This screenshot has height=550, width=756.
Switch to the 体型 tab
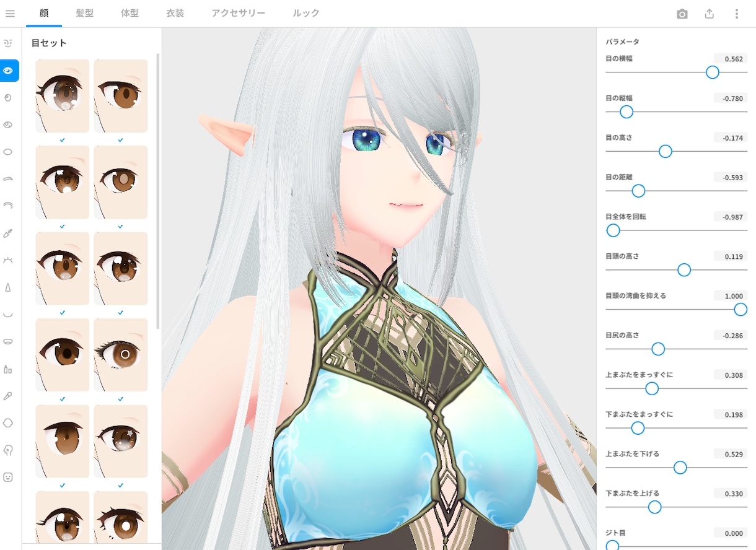[x=130, y=13]
